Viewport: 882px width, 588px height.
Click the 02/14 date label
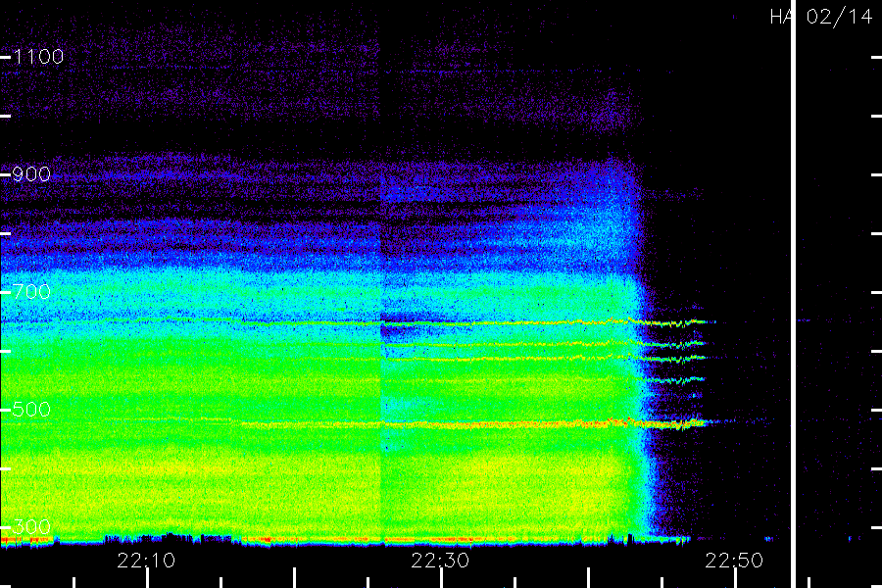tap(839, 17)
